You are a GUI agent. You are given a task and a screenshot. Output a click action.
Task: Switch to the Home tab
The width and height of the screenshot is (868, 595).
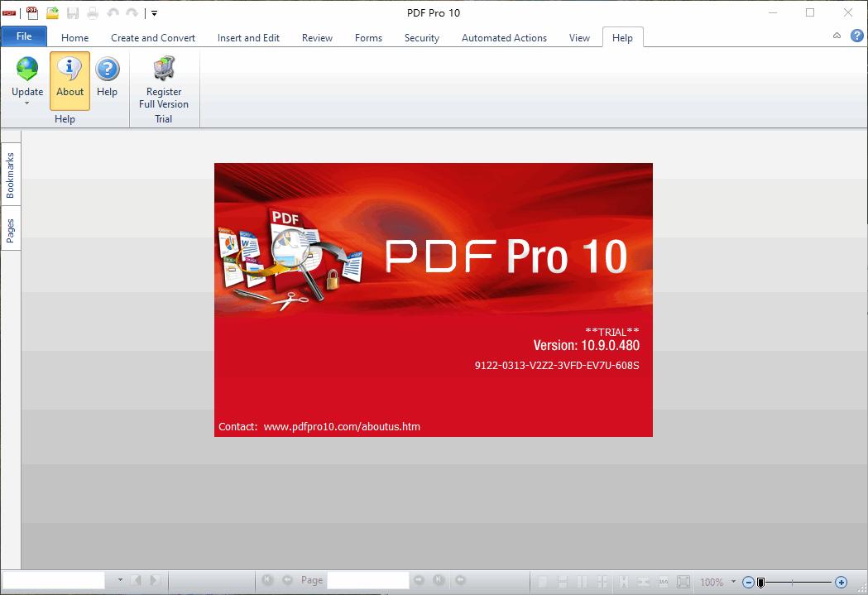[74, 37]
